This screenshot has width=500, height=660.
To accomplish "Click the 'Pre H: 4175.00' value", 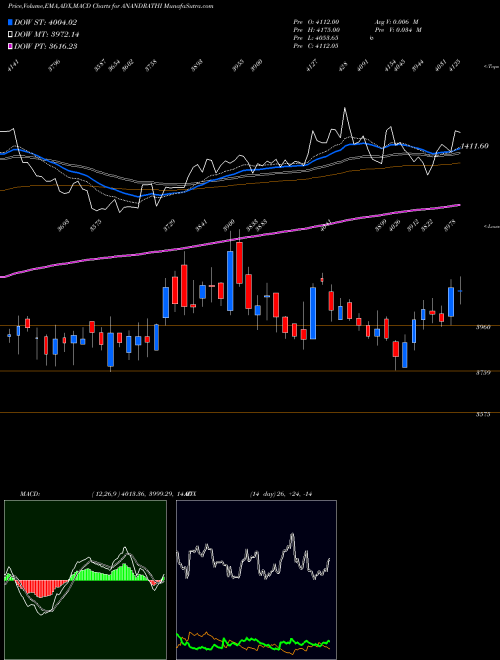I will tap(316, 30).
